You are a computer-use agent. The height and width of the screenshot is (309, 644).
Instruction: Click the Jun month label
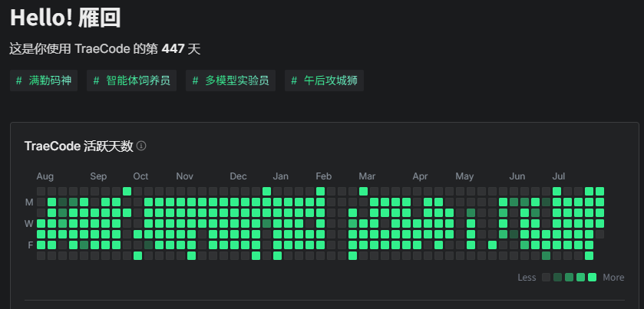(x=517, y=176)
